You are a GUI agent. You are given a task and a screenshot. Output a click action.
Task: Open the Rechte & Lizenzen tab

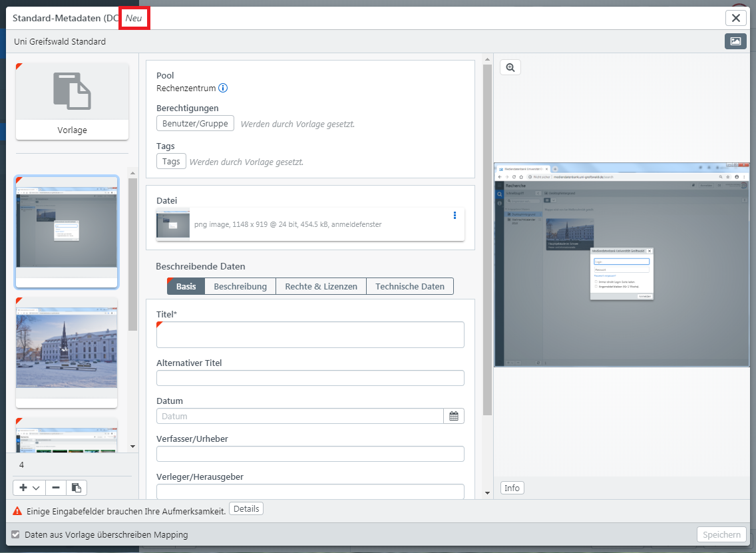321,286
